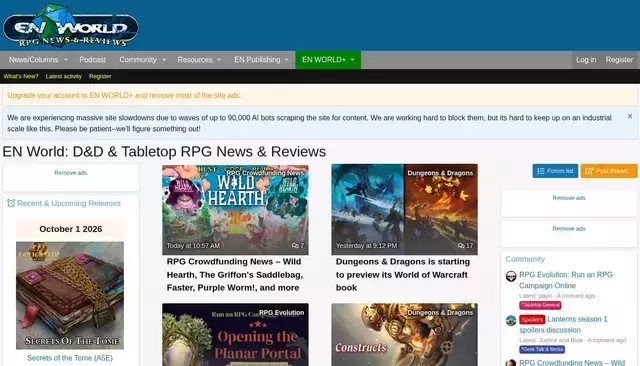This screenshot has width=640, height=366.
Task: Open avatar beside RPG Evolution thread
Action: [511, 276]
